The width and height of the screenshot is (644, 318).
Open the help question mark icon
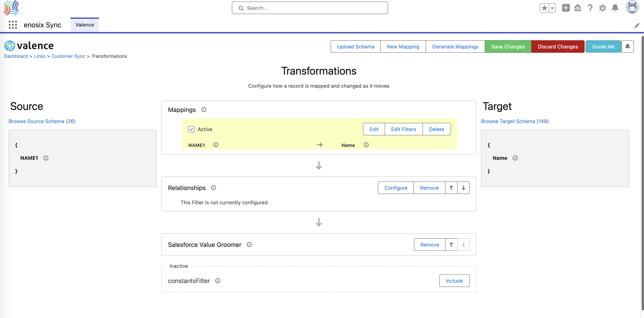pyautogui.click(x=590, y=8)
